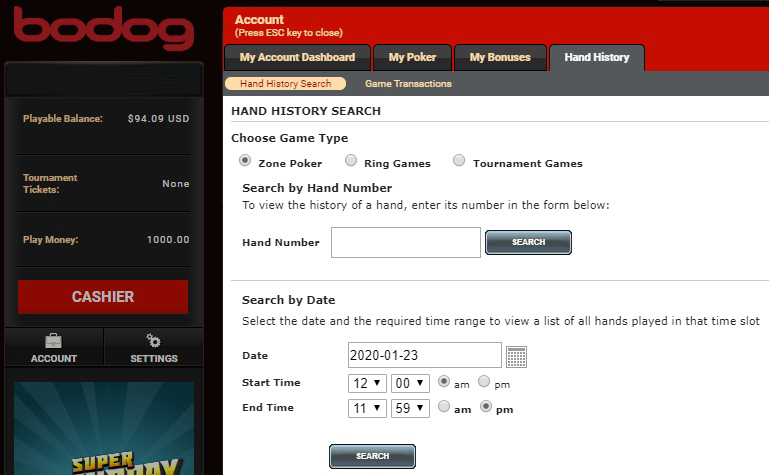
Task: Click the Account briefcase icon
Action: click(x=54, y=341)
